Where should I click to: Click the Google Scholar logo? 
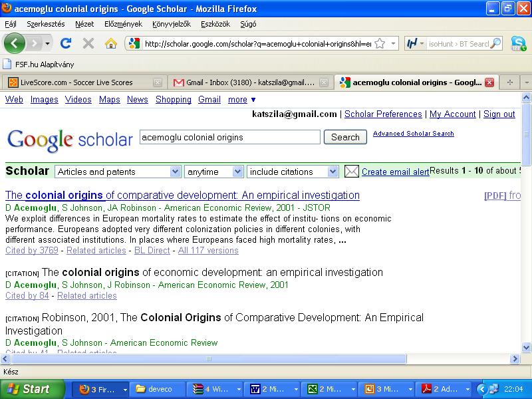tap(70, 140)
